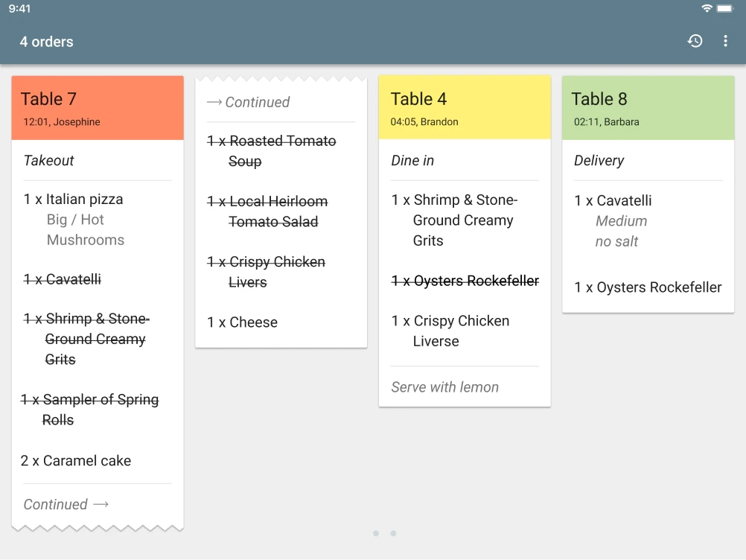Tap the arrow Continued header on second card
Viewport: 746px width, 560px height.
[x=248, y=102]
